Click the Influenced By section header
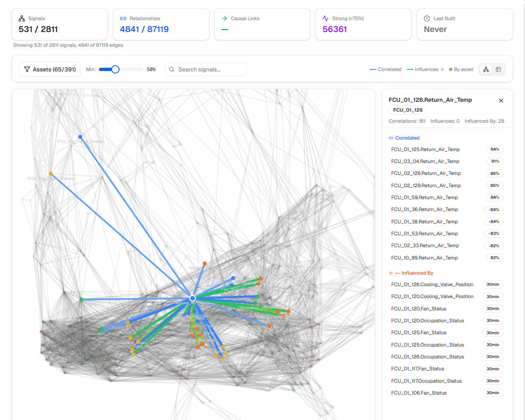This screenshot has height=420, width=525. point(417,273)
